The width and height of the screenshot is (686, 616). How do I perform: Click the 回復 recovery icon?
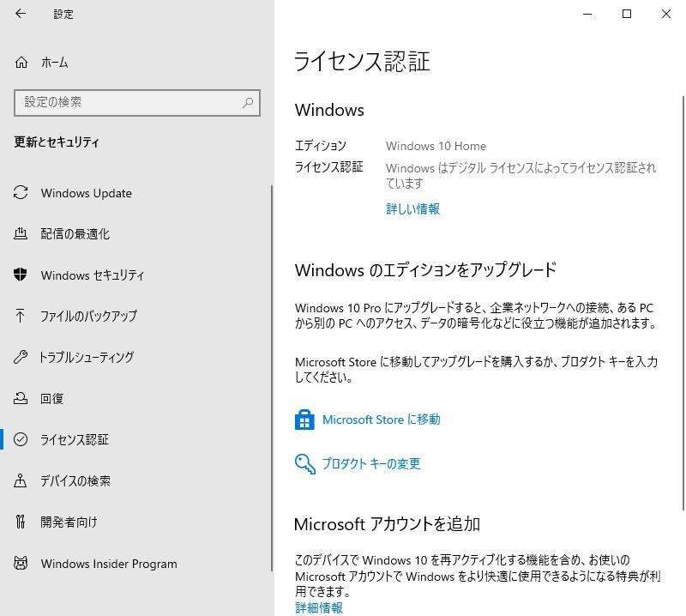pos(21,398)
